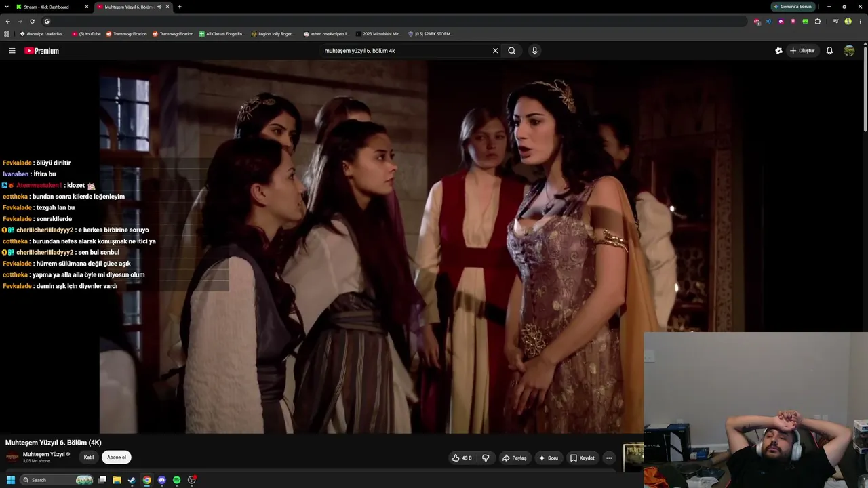Click the Paylaş share button
Viewport: 868px width, 488px height.
click(514, 458)
